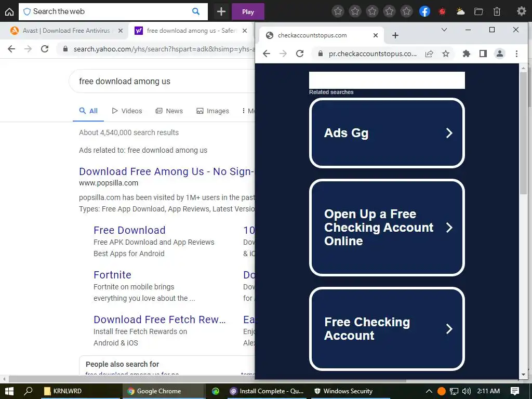Open Download Free Among Us ad result
Image resolution: width=532 pixels, height=399 pixels.
pos(167,171)
